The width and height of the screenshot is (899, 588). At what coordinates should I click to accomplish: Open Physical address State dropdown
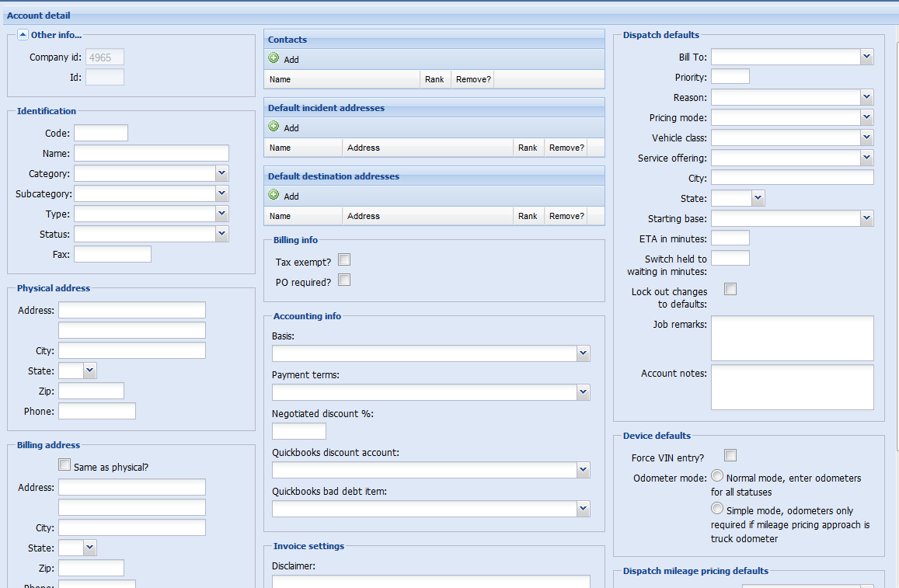click(x=89, y=371)
